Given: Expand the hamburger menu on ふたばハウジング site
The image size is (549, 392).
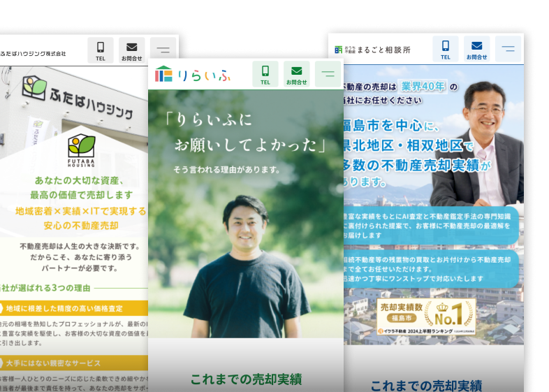Looking at the screenshot, I should click(x=163, y=50).
